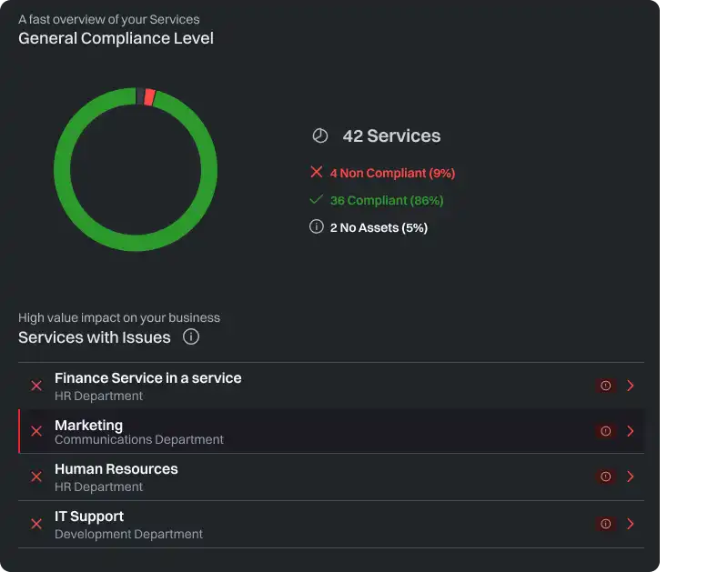Screen dimensions: 728x572
Task: Expand the Human Resources row chevron
Action: 631,477
